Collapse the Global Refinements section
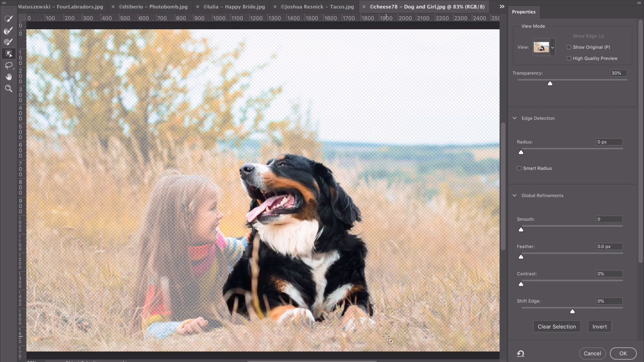 515,196
